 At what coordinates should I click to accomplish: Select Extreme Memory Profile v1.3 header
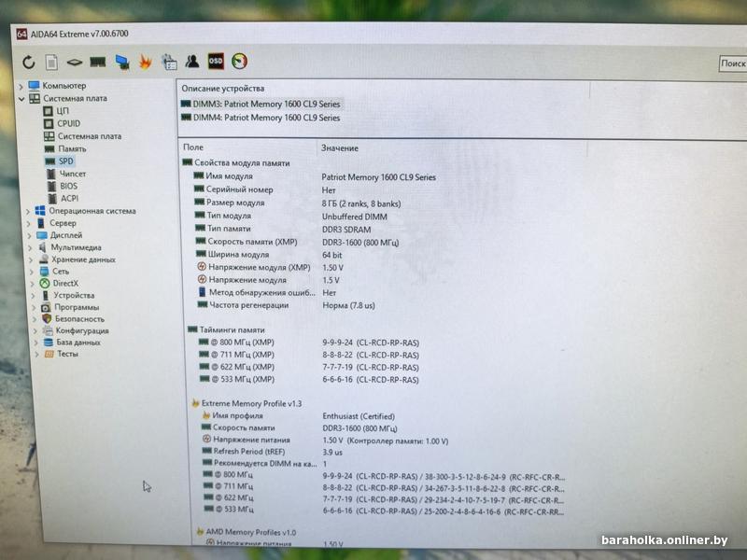click(247, 403)
